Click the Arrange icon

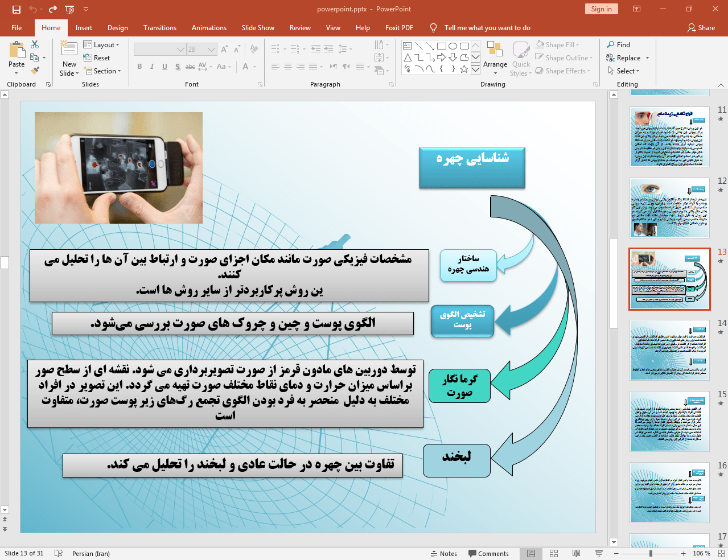click(x=495, y=50)
